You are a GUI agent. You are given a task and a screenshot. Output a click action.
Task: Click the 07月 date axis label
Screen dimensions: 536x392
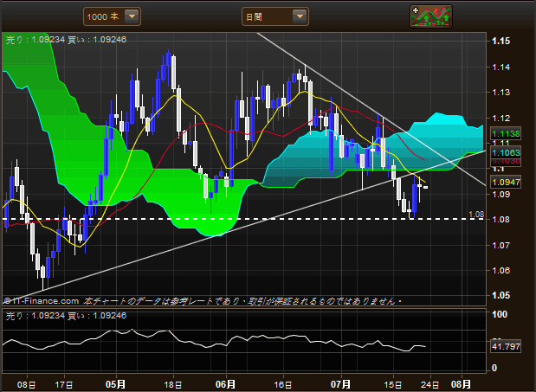click(340, 384)
